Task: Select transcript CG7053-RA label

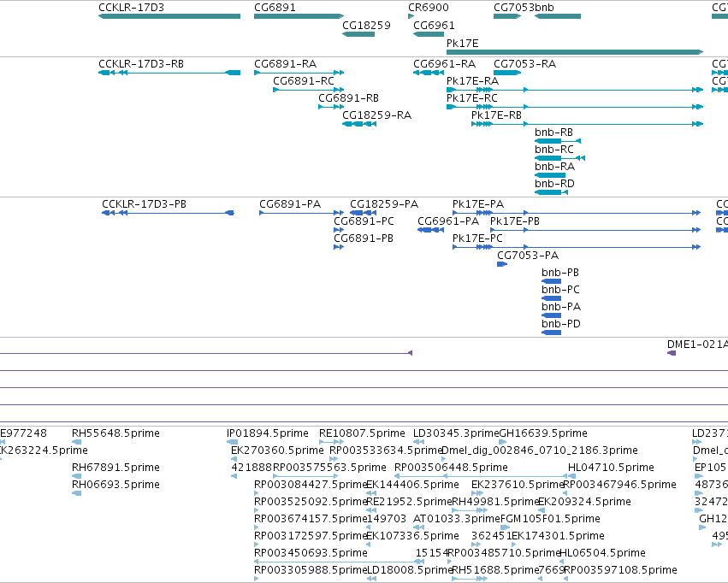Action: click(x=524, y=64)
